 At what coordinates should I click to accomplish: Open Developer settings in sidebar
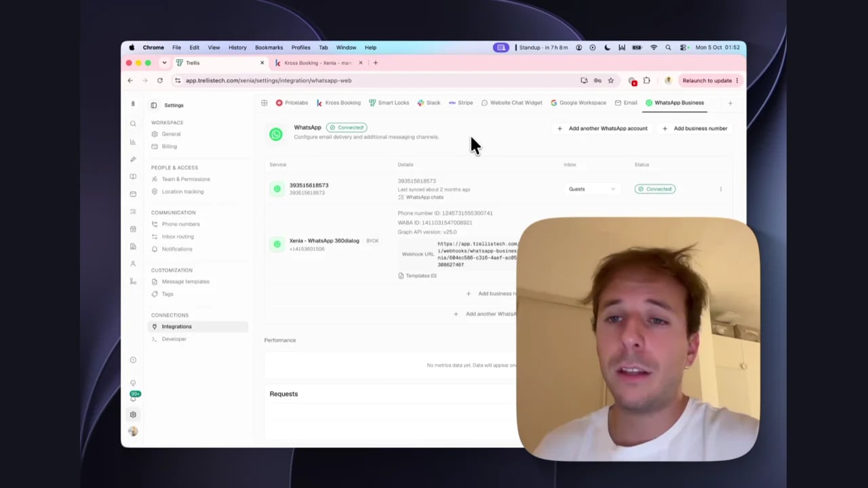174,339
